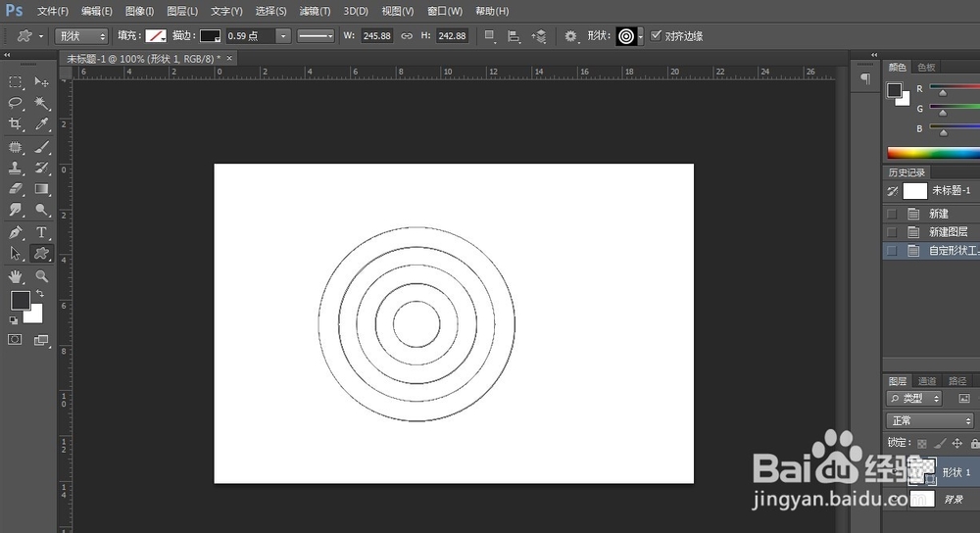Toggle history source box beside 新建图层

891,232
